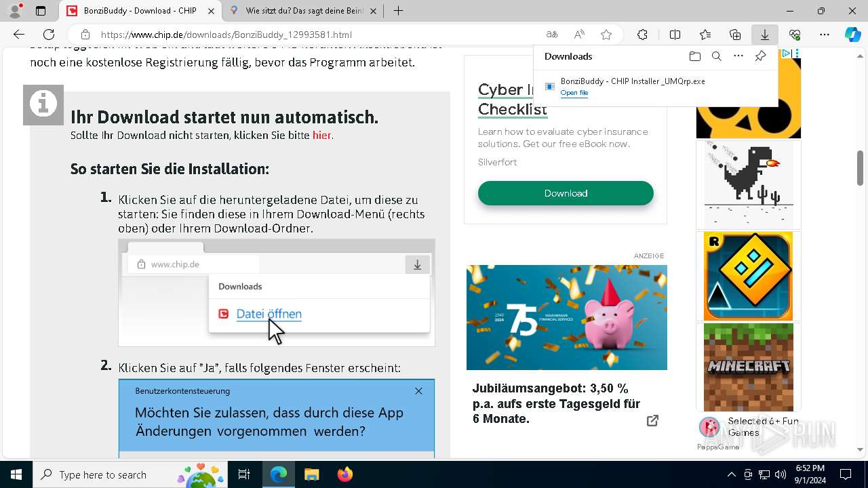This screenshot has height=488, width=868.
Task: Show more options in Downloads panel
Action: [738, 56]
